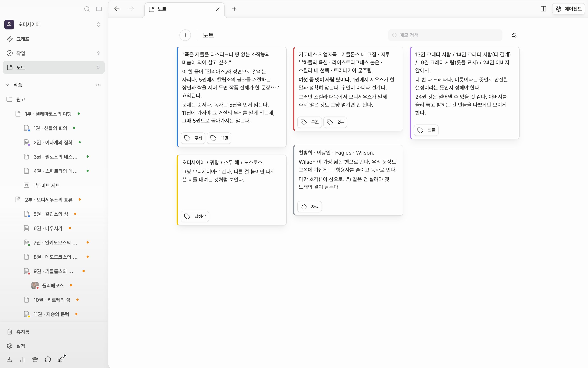The image size is (588, 368).
Task: Click the 노트 file icon in sidebar
Action: (10, 67)
